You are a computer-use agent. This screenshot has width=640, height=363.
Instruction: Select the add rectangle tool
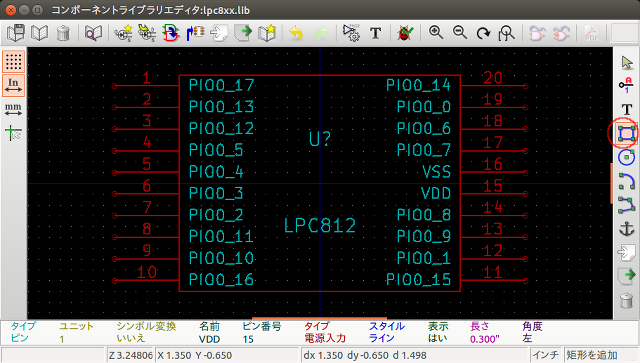[626, 133]
